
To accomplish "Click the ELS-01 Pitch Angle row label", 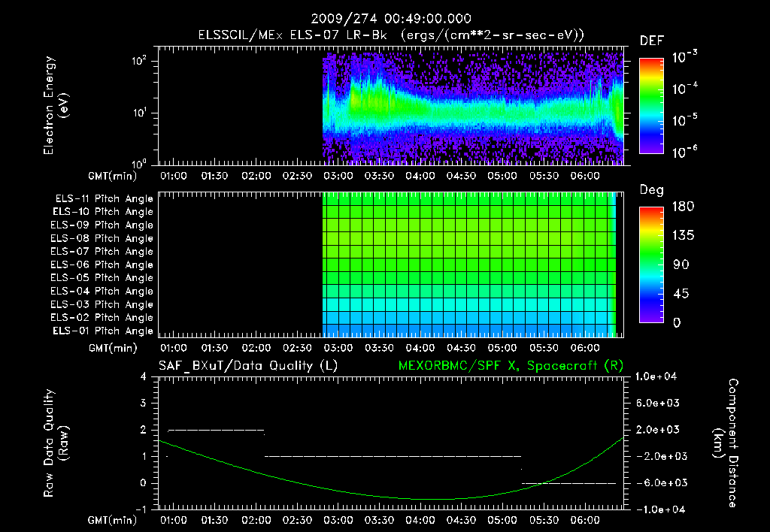I will coord(103,331).
